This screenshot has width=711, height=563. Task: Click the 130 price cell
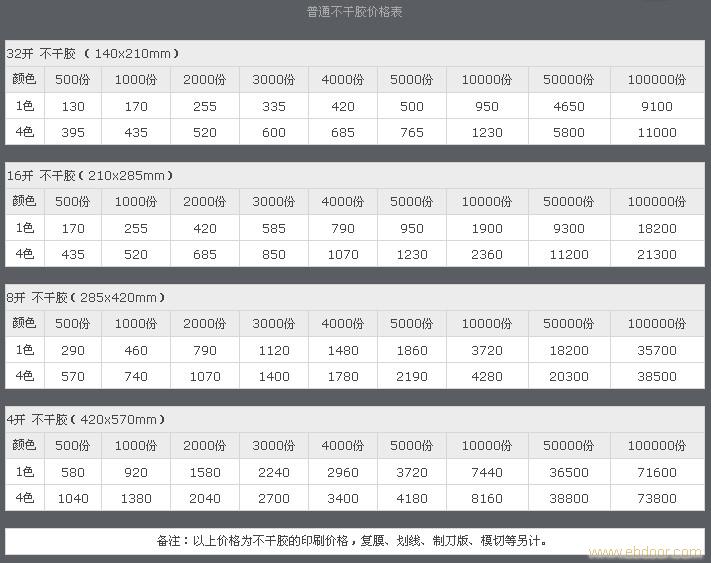click(x=73, y=106)
